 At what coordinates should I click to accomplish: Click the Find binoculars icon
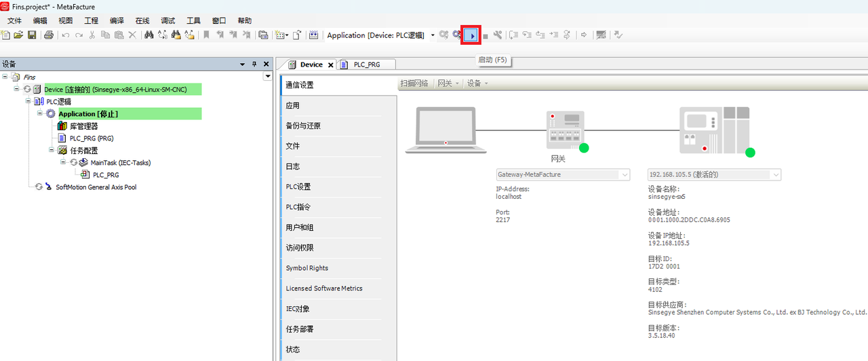(x=149, y=35)
